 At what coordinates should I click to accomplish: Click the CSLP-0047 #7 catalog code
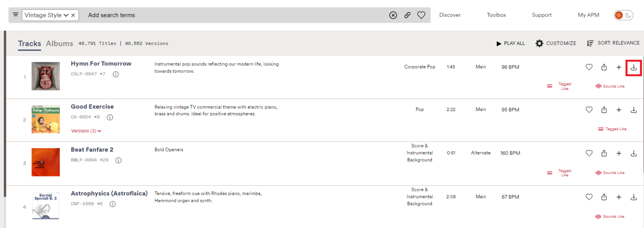pyautogui.click(x=88, y=74)
